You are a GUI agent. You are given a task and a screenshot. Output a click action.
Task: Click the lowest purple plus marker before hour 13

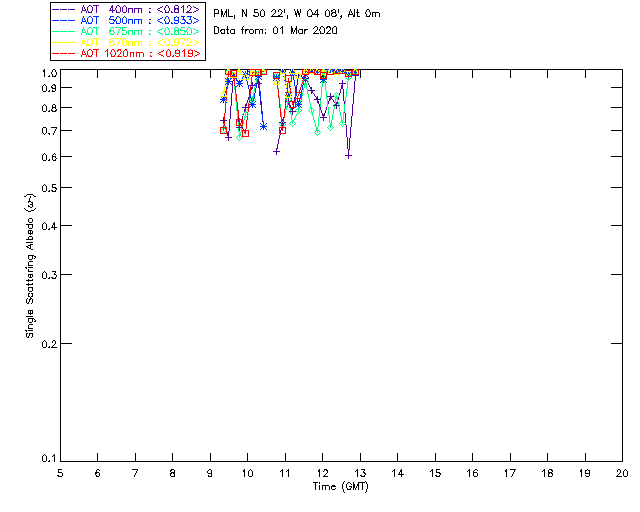coord(348,155)
